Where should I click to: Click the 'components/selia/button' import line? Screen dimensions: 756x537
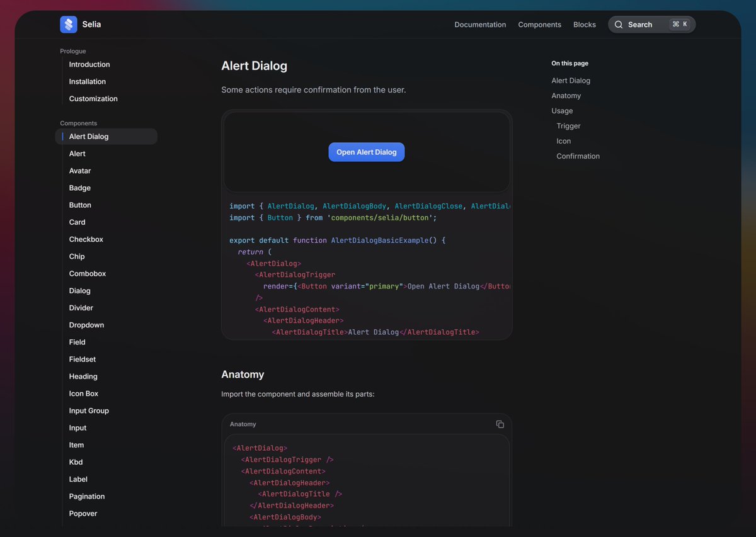click(x=333, y=217)
